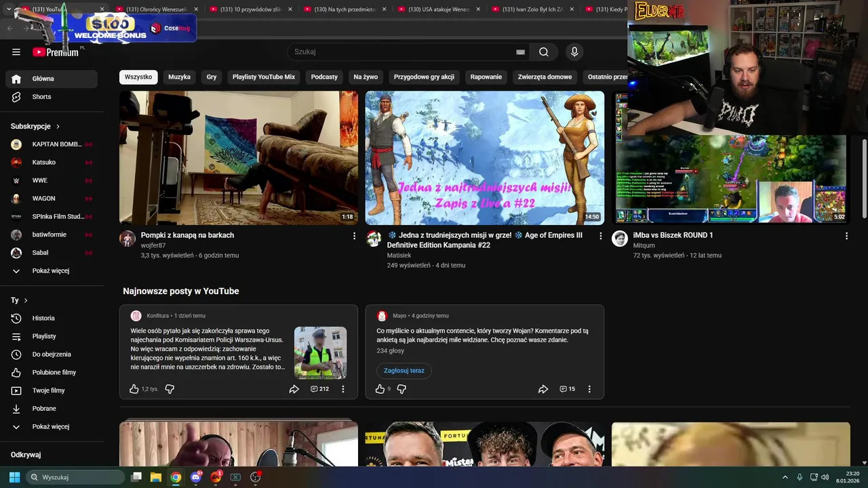Select the Rapowanie filter chip
Image resolution: width=868 pixels, height=488 pixels.
[x=486, y=77]
